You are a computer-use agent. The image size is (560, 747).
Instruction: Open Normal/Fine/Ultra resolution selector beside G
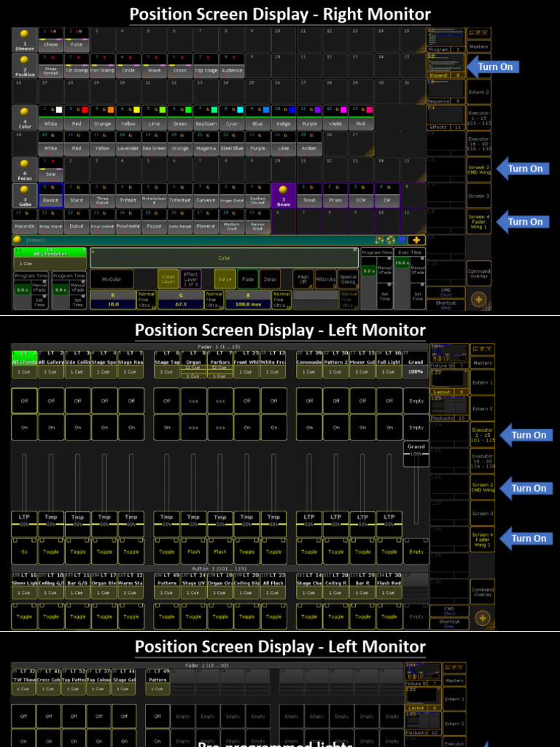click(x=214, y=300)
